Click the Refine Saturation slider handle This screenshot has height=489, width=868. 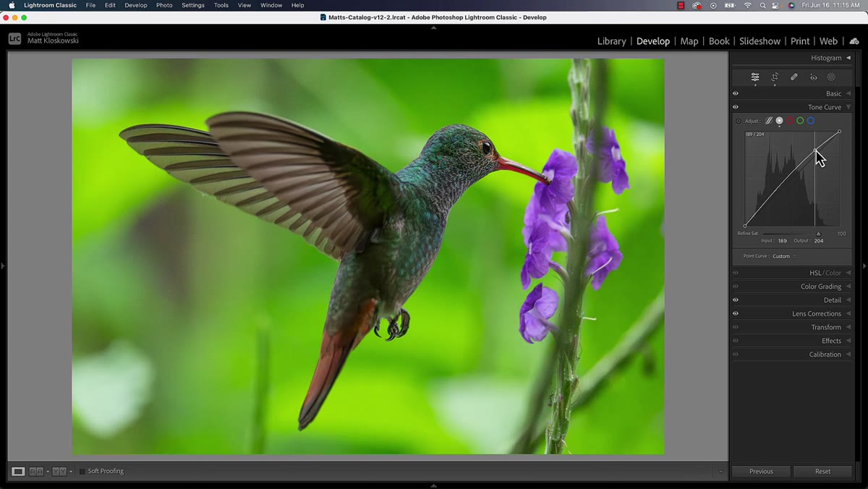point(818,234)
